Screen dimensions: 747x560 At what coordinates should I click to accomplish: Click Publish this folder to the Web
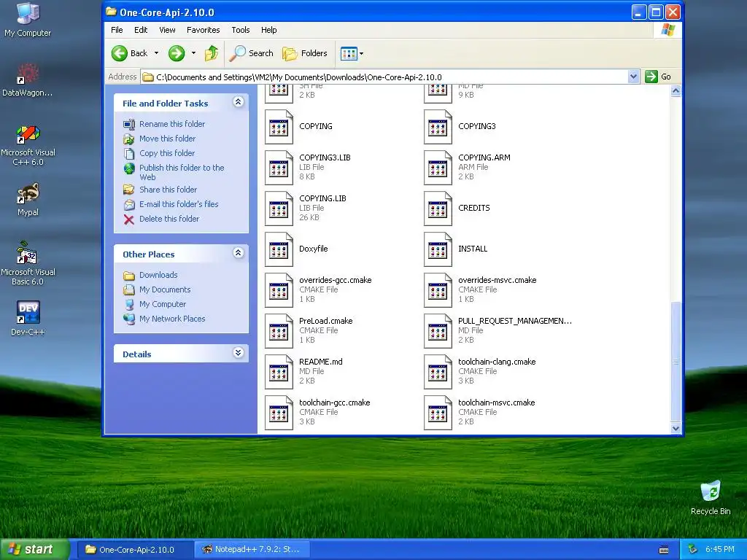pyautogui.click(x=182, y=172)
